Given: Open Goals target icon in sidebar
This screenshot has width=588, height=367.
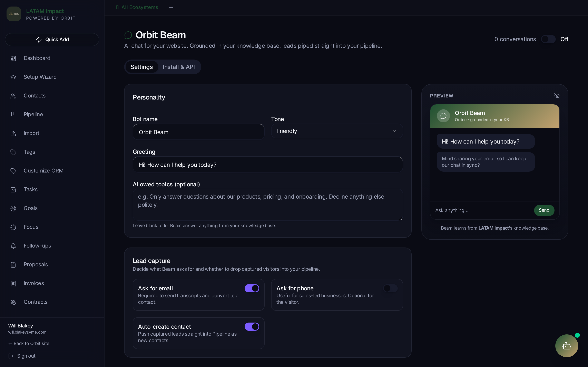Looking at the screenshot, I should coord(13,209).
